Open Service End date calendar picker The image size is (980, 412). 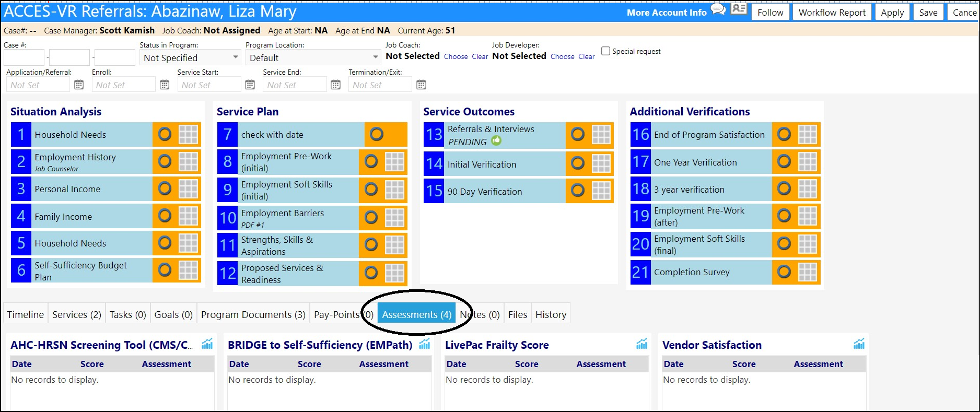click(x=336, y=85)
